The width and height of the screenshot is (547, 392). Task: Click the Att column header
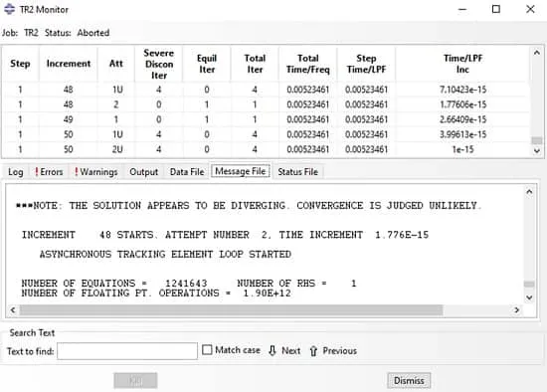pyautogui.click(x=116, y=64)
